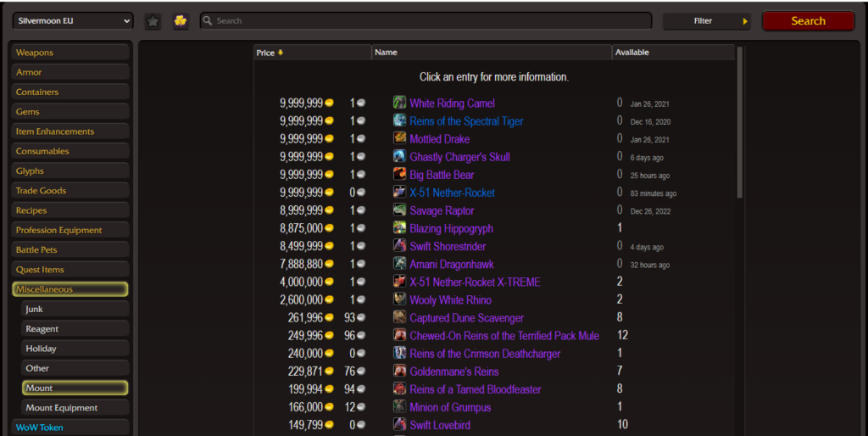
Task: Sort by the Available column header
Action: point(674,53)
